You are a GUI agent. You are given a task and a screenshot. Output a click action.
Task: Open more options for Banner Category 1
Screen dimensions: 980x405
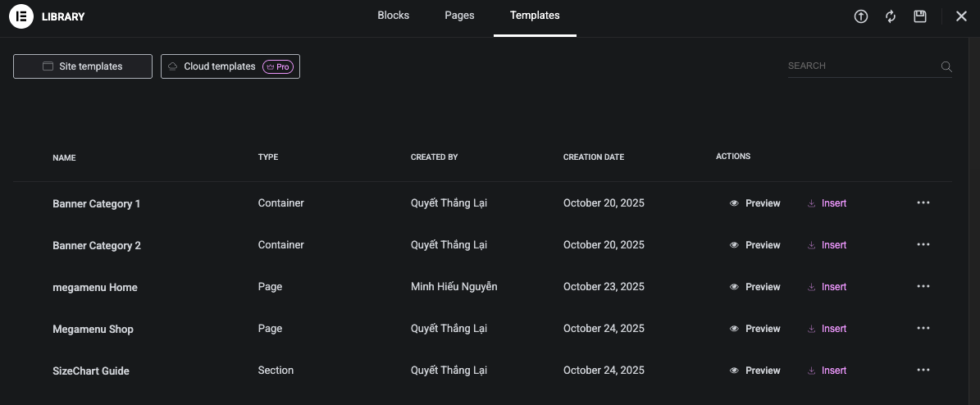923,203
